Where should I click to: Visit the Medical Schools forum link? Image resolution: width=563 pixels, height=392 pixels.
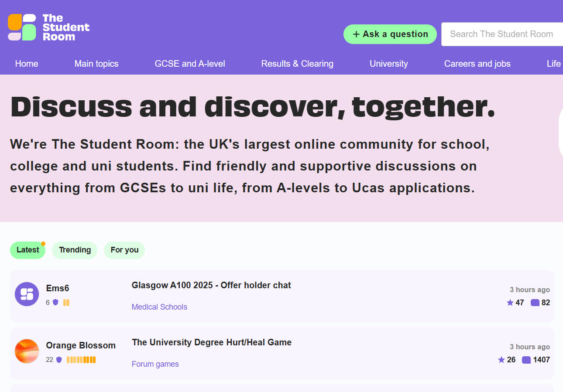coord(159,307)
